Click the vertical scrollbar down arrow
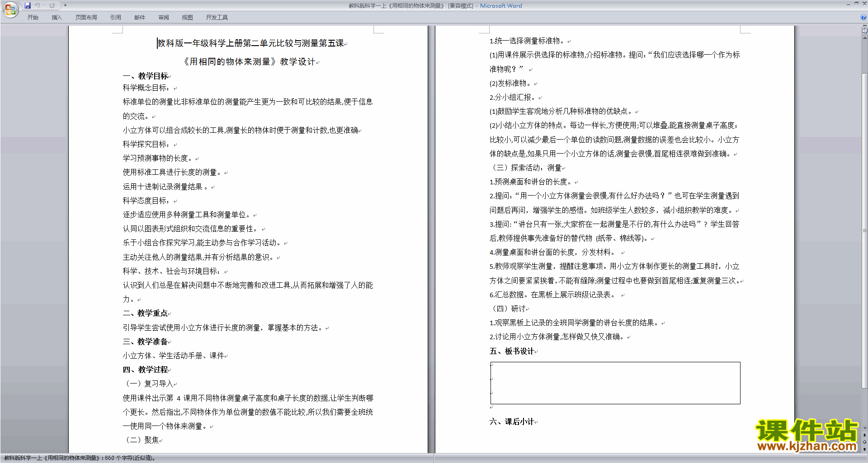This screenshot has height=463, width=868. click(864, 428)
